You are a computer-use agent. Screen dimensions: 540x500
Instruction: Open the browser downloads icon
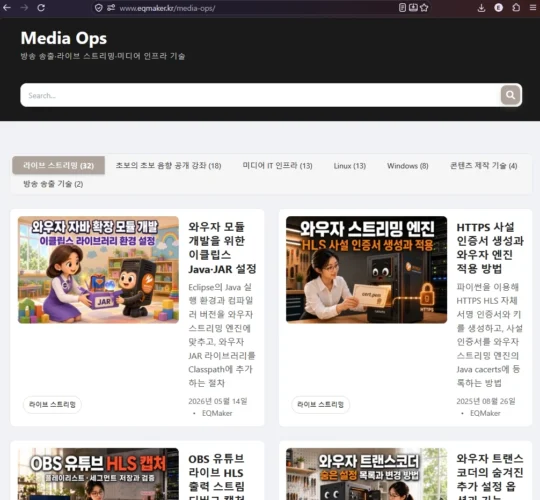tap(481, 8)
